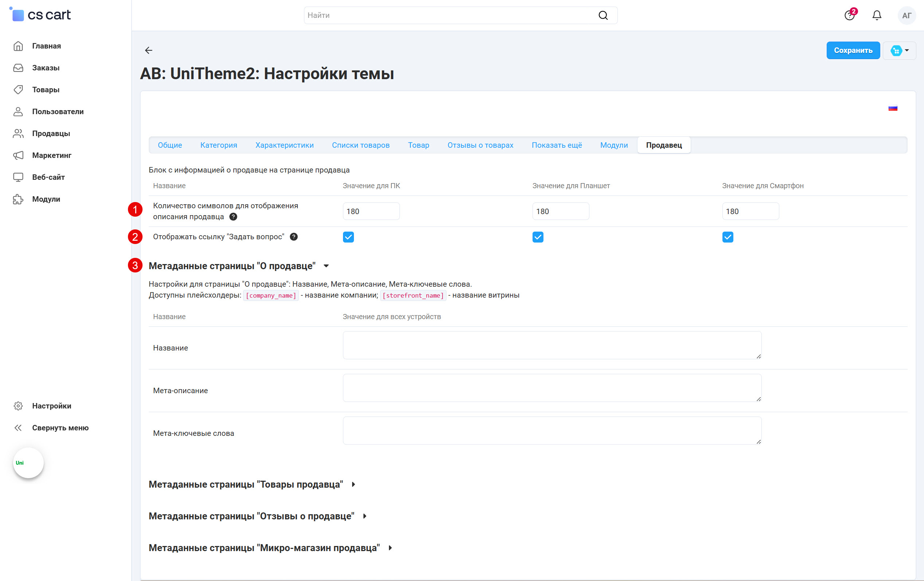Click the Товары sidebar label
This screenshot has height=581, width=924.
click(46, 90)
